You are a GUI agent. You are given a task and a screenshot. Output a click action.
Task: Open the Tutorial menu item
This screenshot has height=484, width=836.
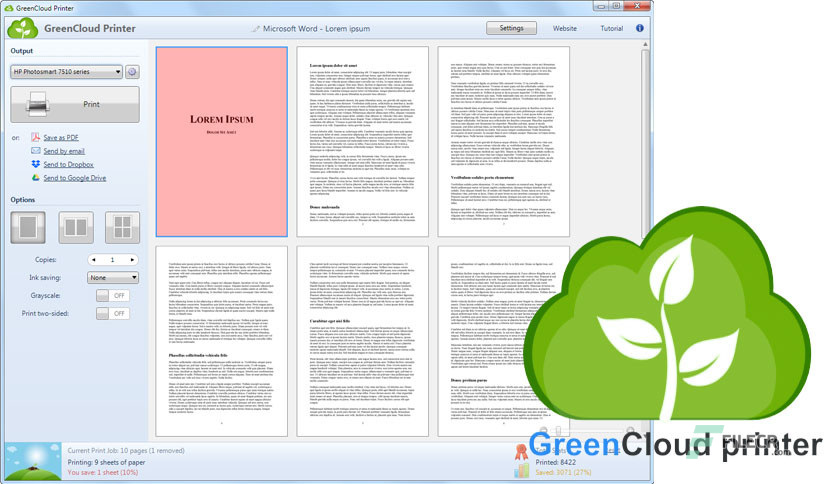[x=612, y=29]
